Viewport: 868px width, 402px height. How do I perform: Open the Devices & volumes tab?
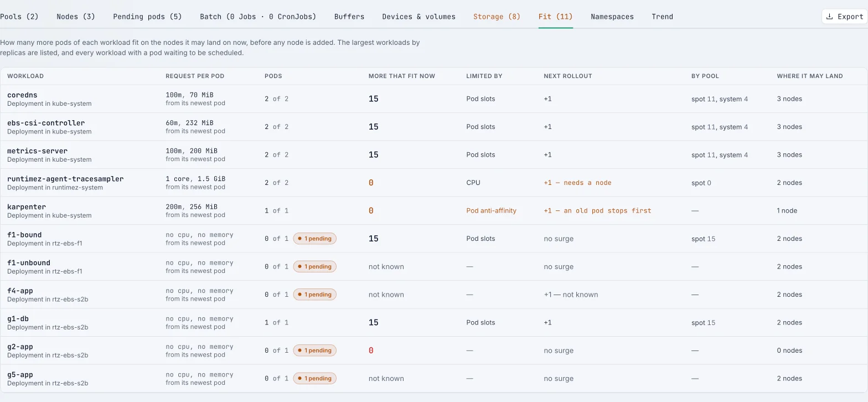419,17
